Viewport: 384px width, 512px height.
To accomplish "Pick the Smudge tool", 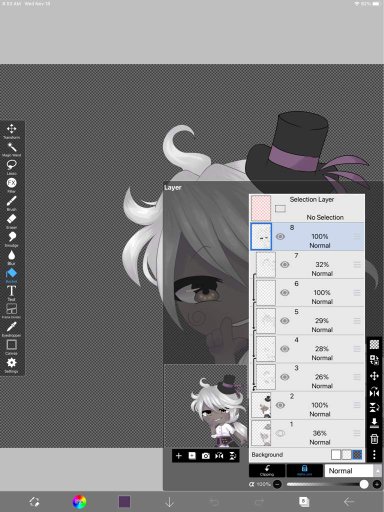I will (12, 239).
